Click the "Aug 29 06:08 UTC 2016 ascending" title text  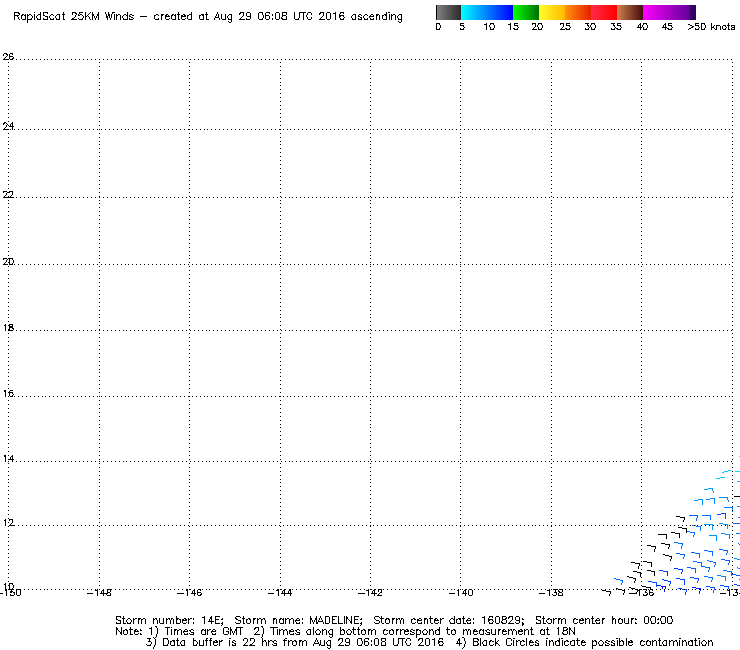[x=308, y=17]
